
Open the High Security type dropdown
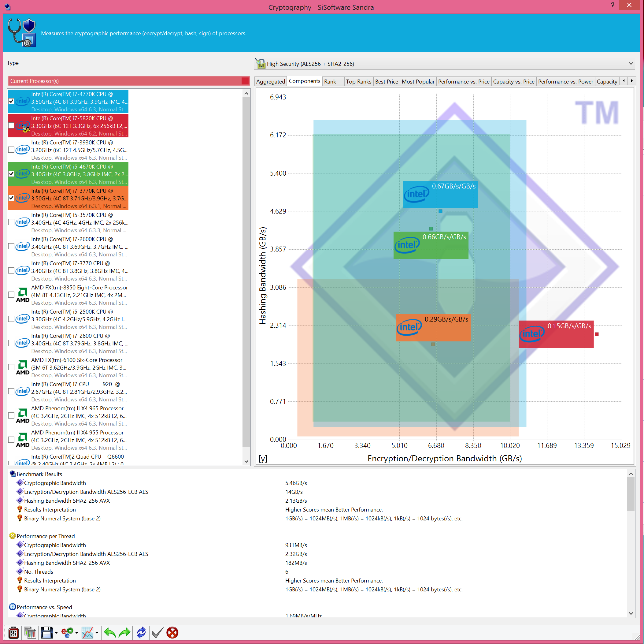pos(630,64)
